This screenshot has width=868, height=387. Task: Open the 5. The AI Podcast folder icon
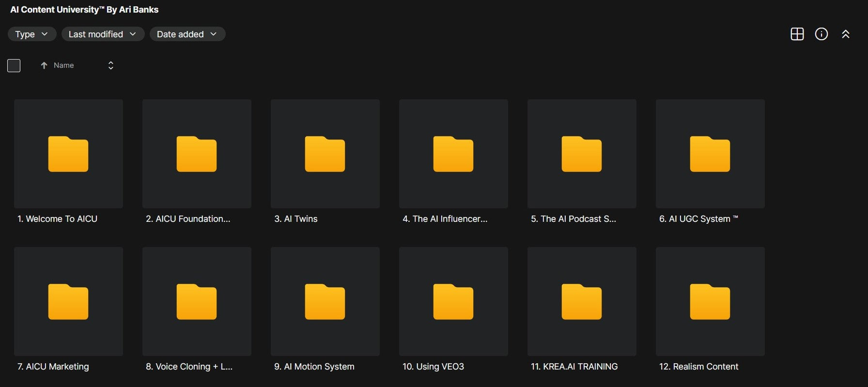582,154
